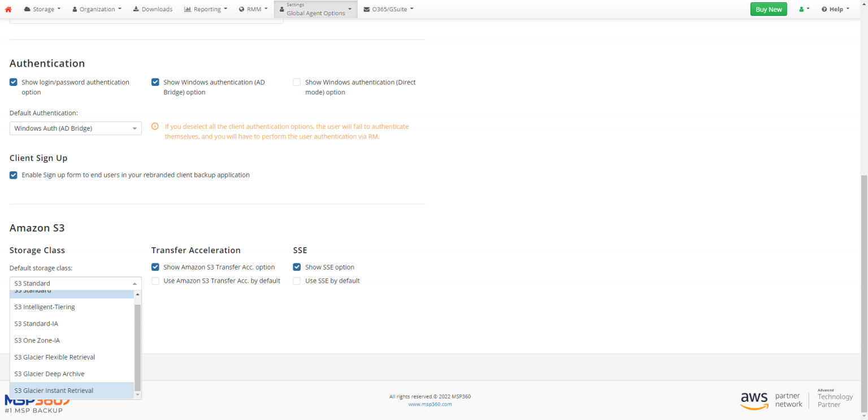Screen dimensions: 868x420
Task: Click the green Buy New button
Action: (x=768, y=9)
